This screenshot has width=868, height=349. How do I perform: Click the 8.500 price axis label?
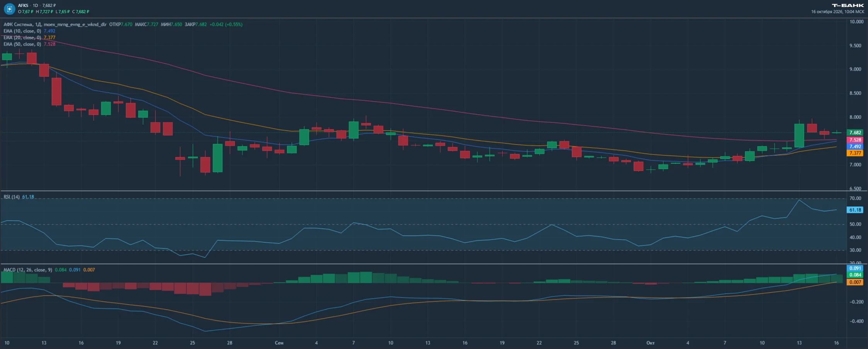pyautogui.click(x=855, y=93)
